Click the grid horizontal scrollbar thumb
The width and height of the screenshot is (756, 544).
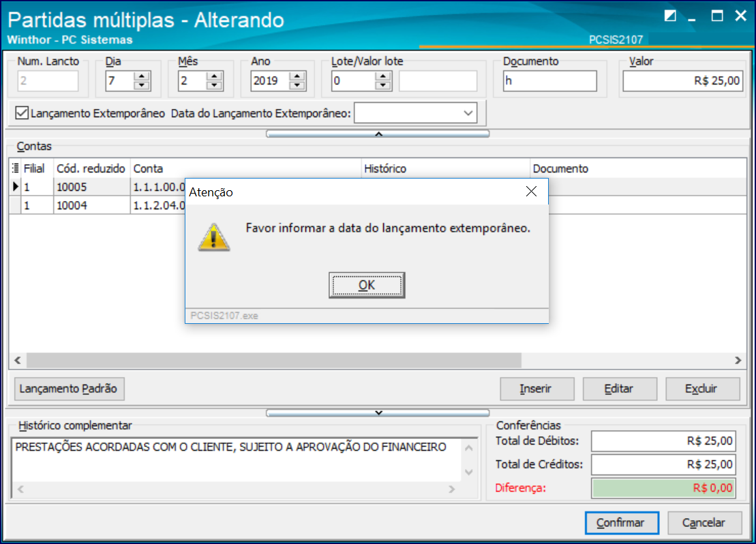click(x=274, y=360)
